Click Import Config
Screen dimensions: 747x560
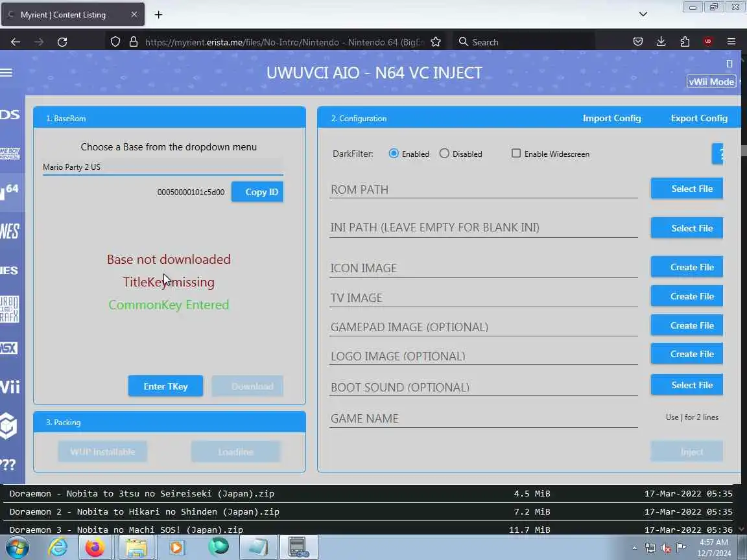point(611,118)
